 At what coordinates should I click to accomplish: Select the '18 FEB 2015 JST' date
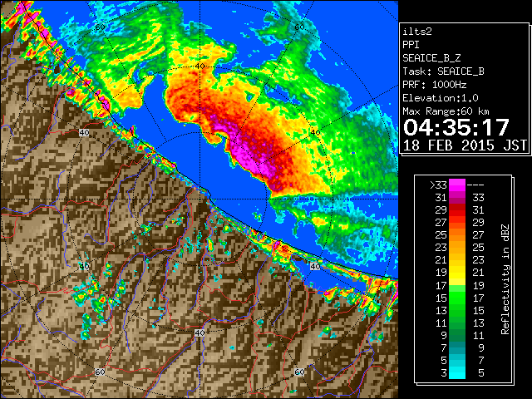coord(465,145)
